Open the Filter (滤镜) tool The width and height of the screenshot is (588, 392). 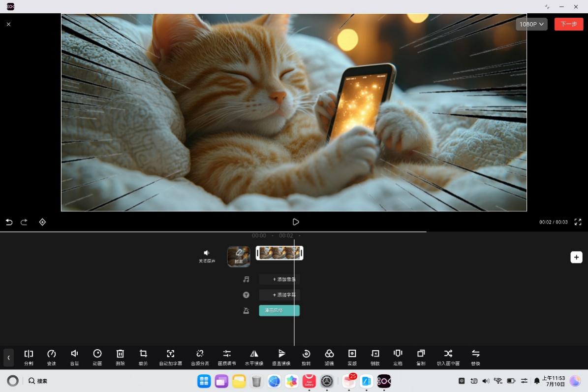coord(329,357)
